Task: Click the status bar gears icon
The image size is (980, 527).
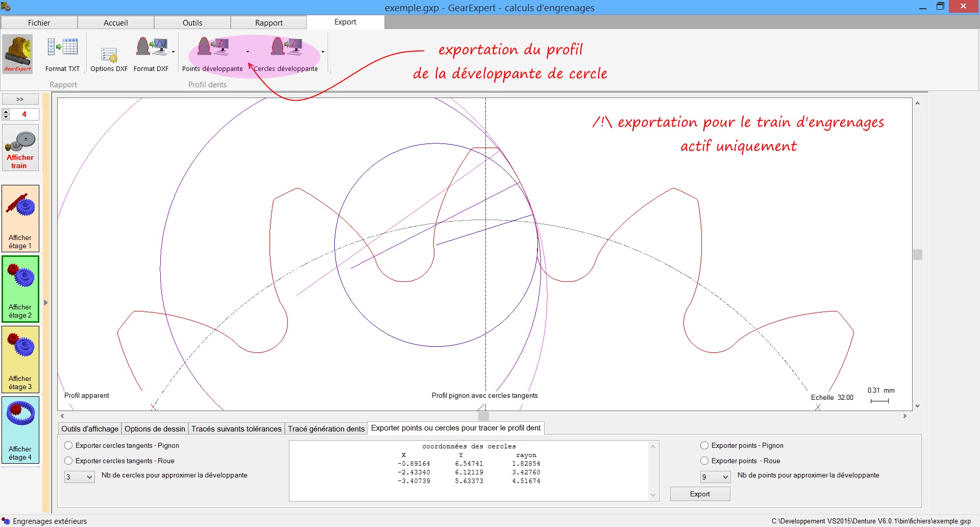Action: click(x=6, y=521)
